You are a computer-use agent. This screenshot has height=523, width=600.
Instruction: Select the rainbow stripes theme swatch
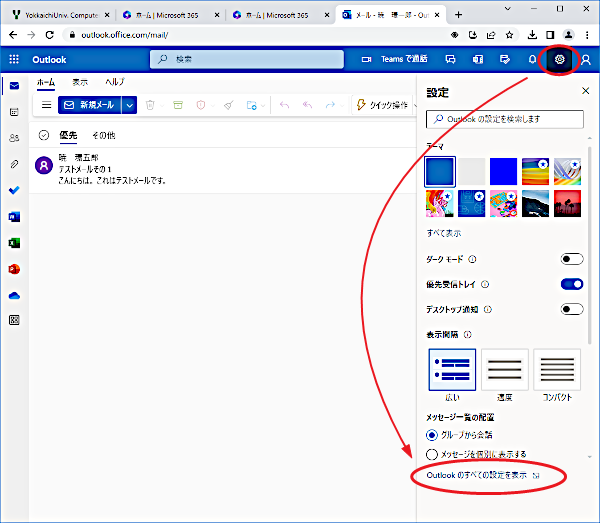535,171
